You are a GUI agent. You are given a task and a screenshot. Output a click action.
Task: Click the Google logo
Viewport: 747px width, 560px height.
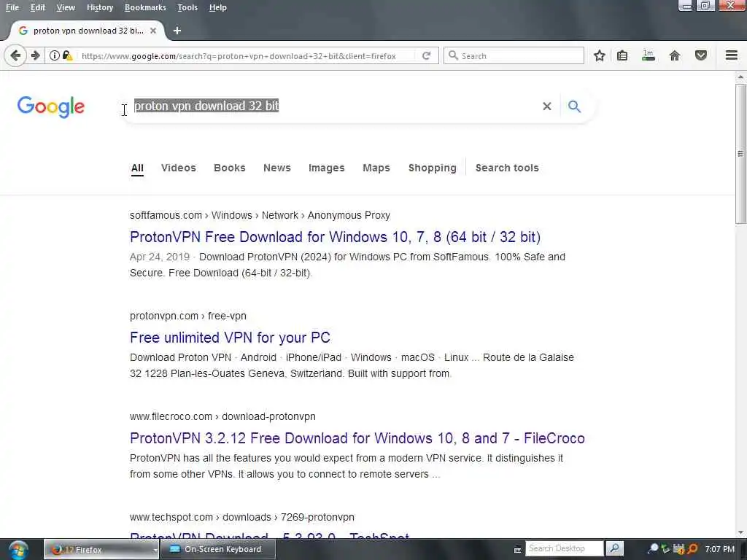51,106
